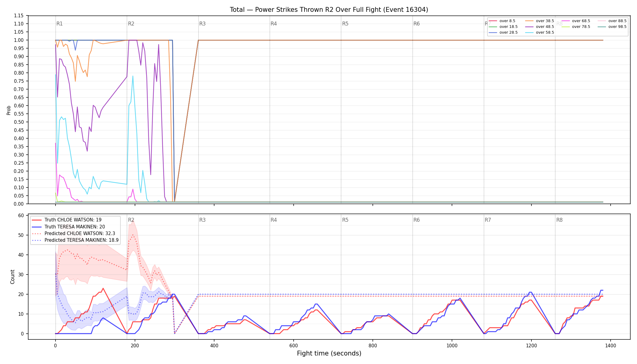This screenshot has height=364, width=637.
Task: Select the 'over 38.5' legend entry
Action: coord(540,21)
